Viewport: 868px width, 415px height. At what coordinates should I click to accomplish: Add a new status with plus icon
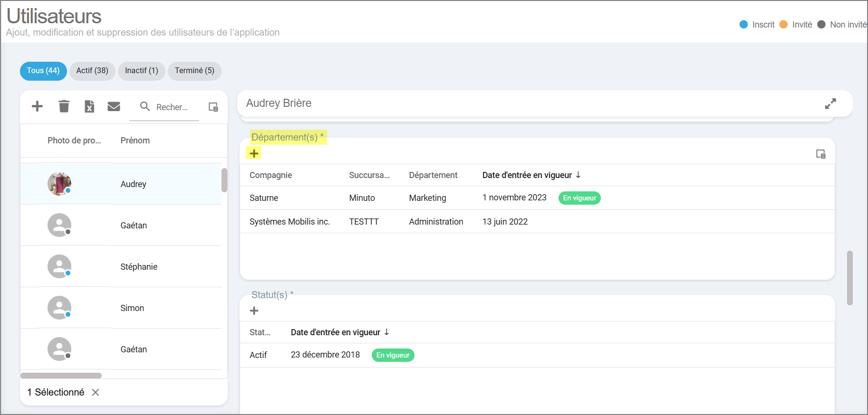pyautogui.click(x=254, y=311)
